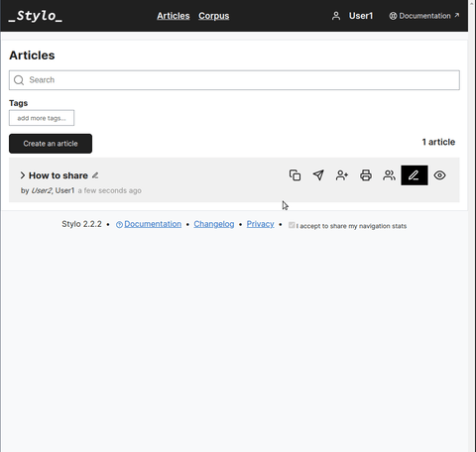Click the add more tags field
This screenshot has height=452, width=476.
click(42, 118)
